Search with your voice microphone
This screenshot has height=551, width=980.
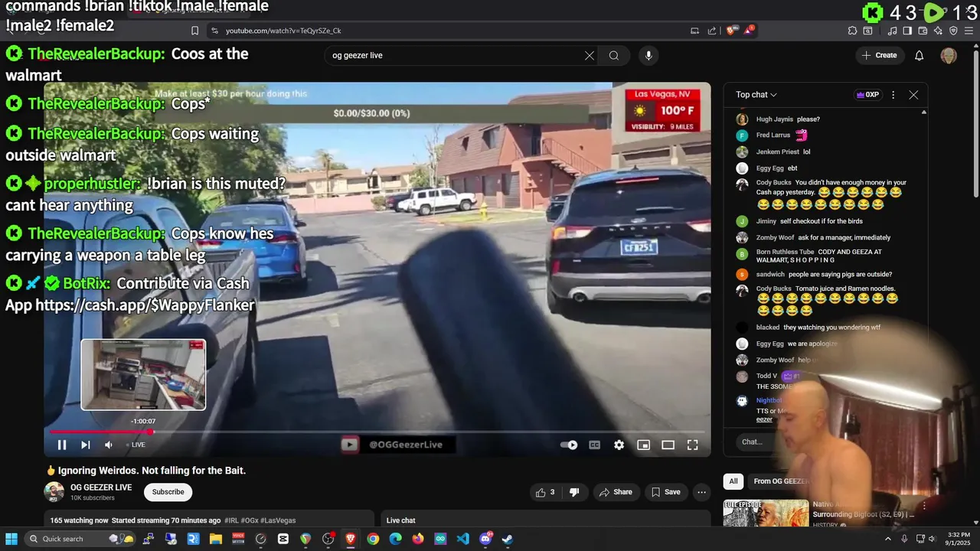648,55
